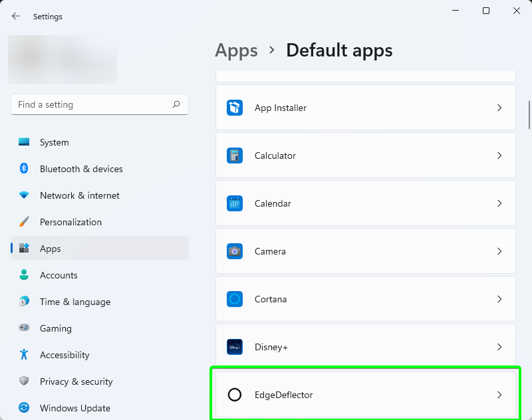This screenshot has width=532, height=420.
Task: Open Network & internet settings
Action: [x=79, y=195]
